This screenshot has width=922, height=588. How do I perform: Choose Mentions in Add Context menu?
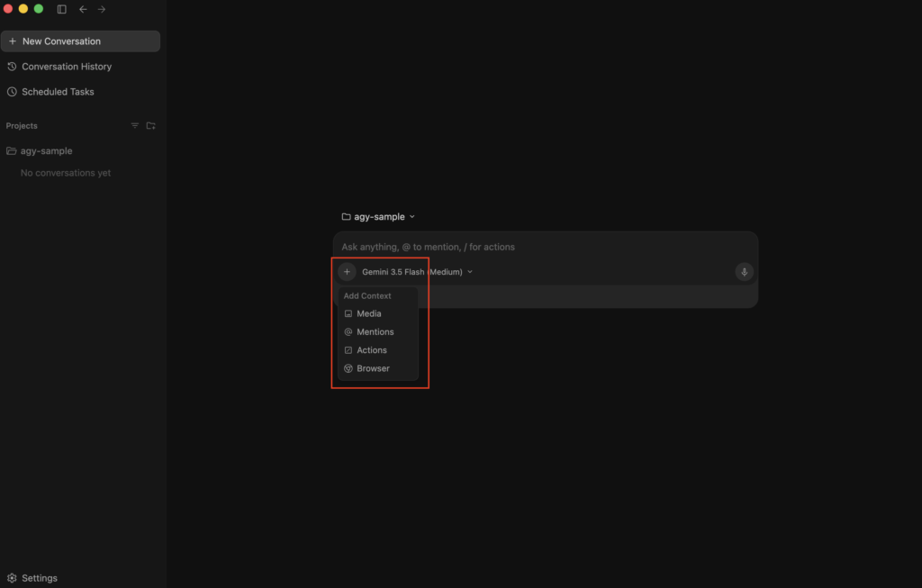377,332
